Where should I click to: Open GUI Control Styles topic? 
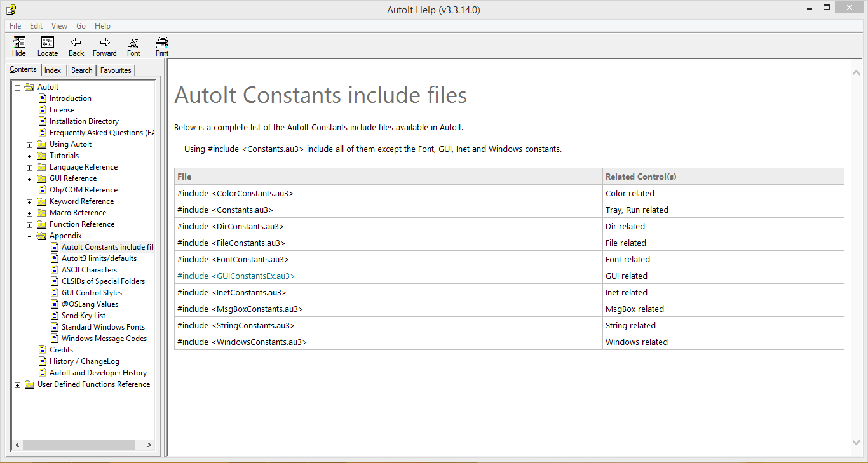click(92, 293)
